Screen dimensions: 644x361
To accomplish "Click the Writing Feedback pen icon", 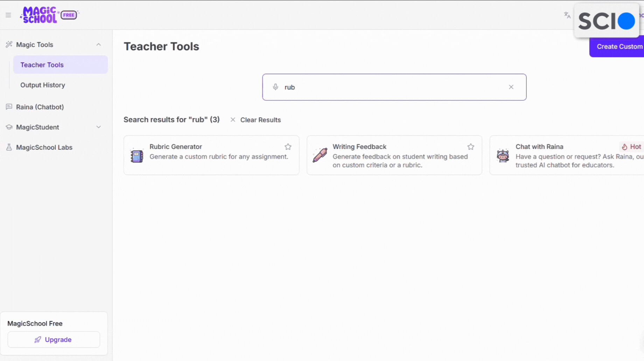I will pos(320,155).
